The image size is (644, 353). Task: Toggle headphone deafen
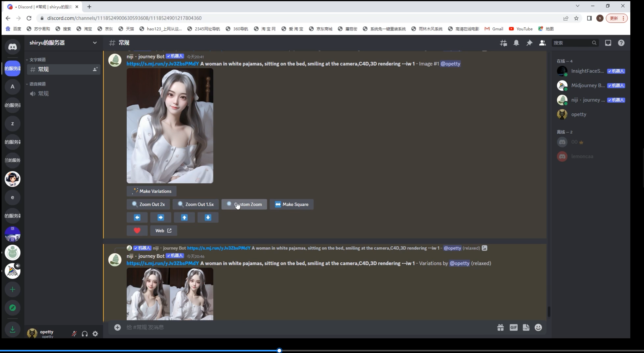85,334
